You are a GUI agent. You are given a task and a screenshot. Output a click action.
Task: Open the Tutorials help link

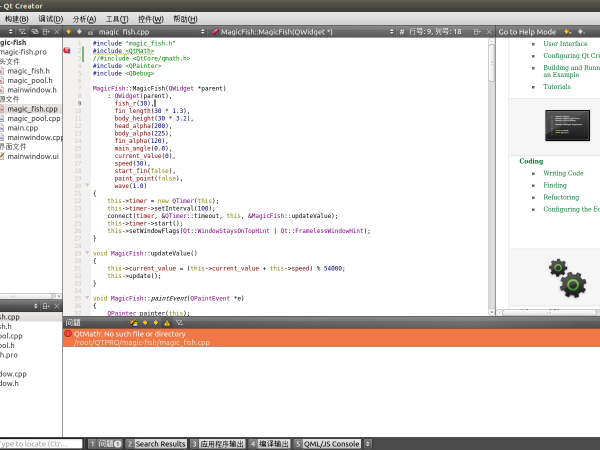click(x=557, y=87)
